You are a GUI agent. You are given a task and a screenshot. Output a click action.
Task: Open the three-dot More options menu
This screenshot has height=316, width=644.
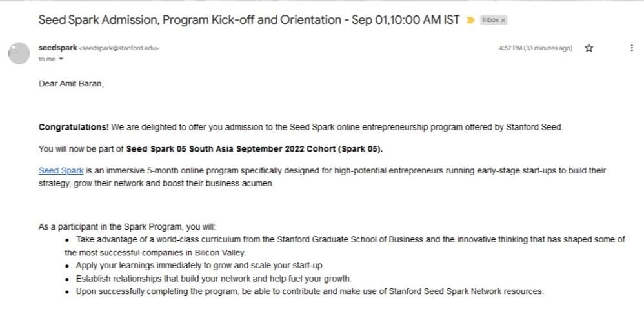point(631,48)
